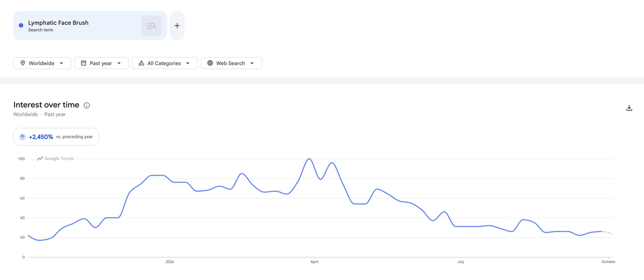Click the Search term label under the query

(41, 30)
